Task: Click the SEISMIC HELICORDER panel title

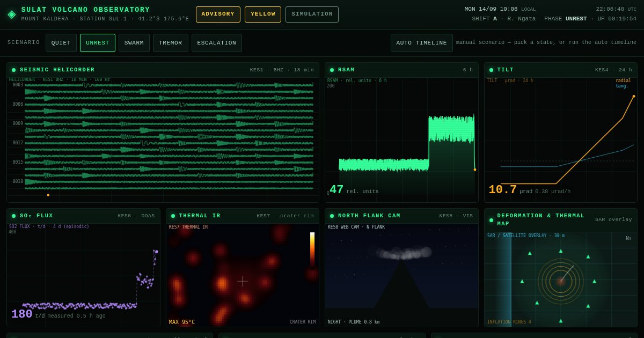Action: click(57, 70)
